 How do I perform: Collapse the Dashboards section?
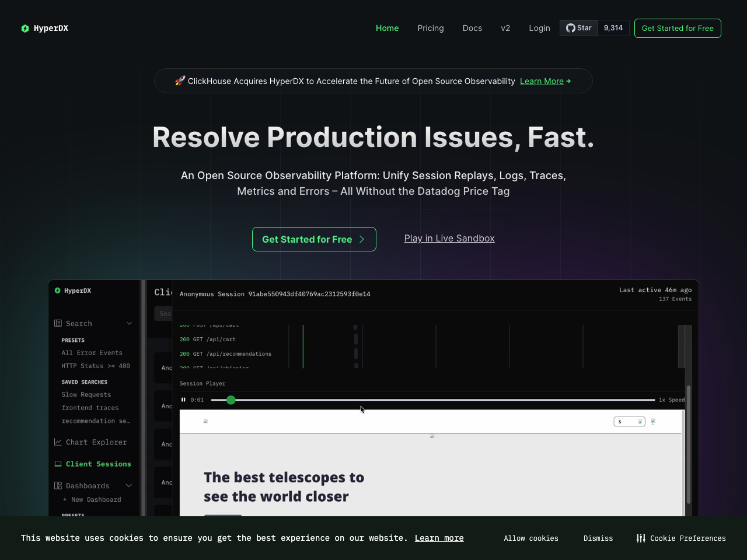(x=129, y=485)
